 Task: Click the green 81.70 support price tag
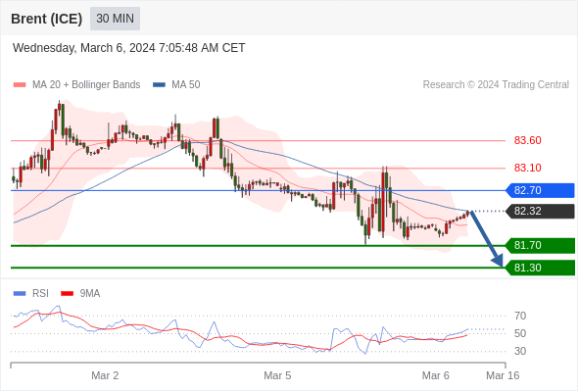[x=539, y=246]
